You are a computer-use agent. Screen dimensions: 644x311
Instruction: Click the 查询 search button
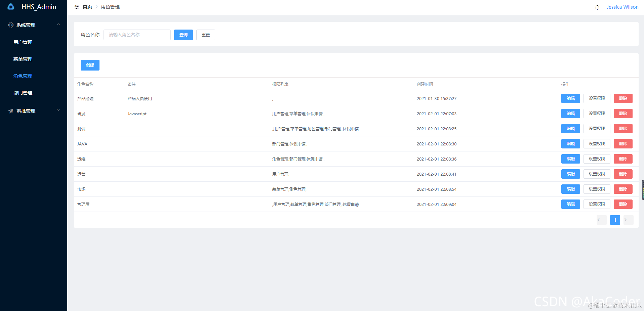tap(183, 35)
